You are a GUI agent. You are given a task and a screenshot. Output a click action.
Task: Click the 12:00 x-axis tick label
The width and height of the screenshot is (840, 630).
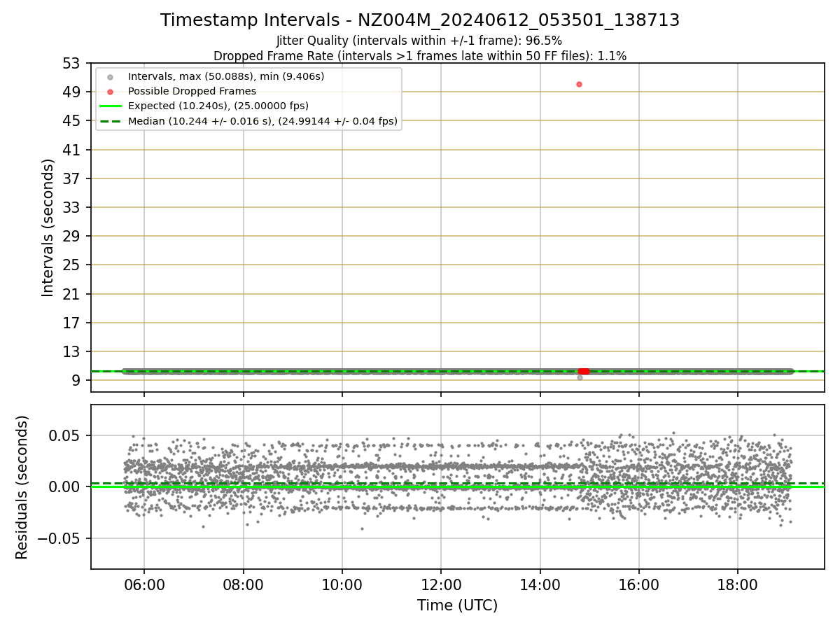click(x=441, y=585)
